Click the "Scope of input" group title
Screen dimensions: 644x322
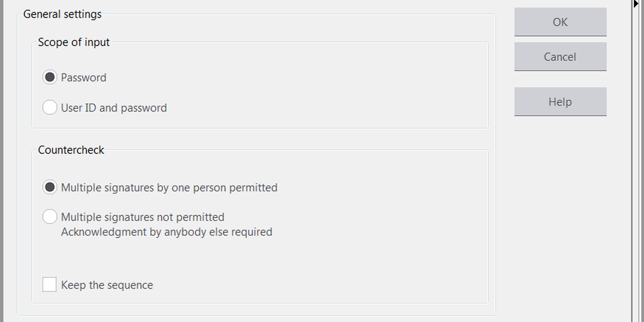point(74,42)
